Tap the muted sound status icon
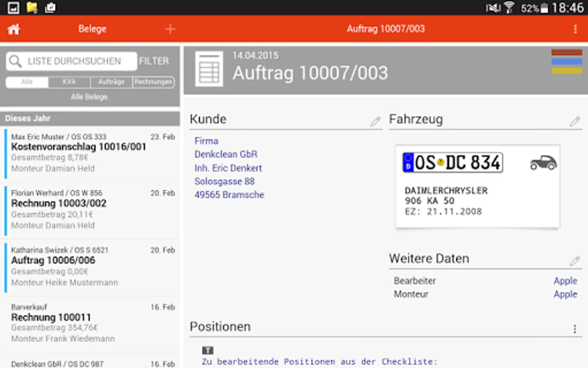The image size is (588, 368). click(x=493, y=8)
